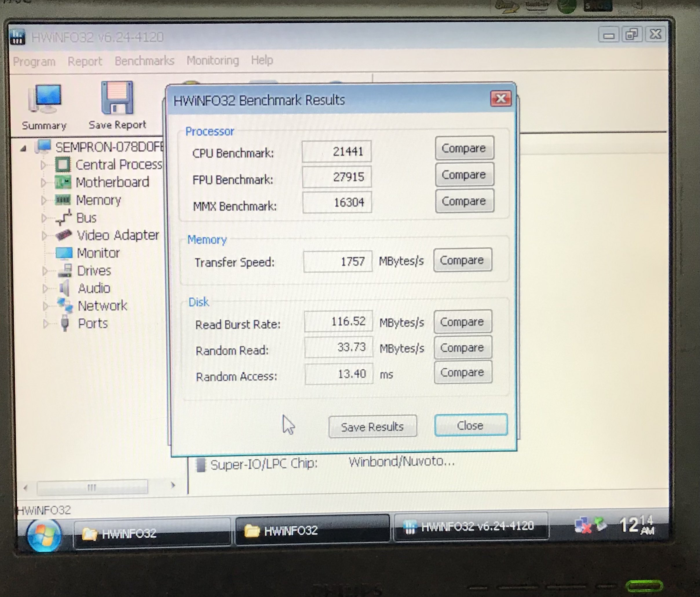The width and height of the screenshot is (700, 597).
Task: Expand the Ports tree node arrow
Action: click(x=45, y=323)
